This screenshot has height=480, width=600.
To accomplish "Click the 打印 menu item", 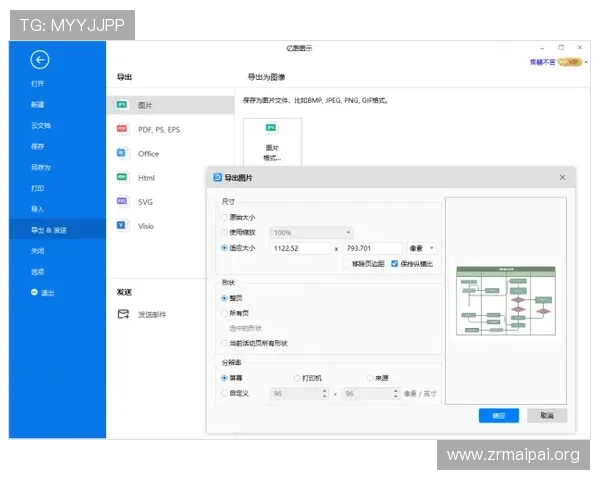I will click(38, 188).
